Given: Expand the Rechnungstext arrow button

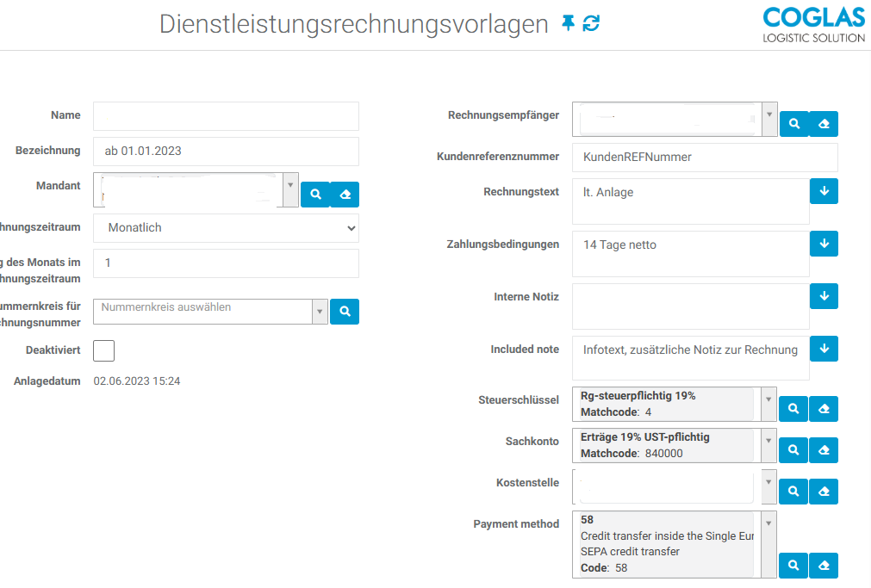Looking at the screenshot, I should 824,191.
